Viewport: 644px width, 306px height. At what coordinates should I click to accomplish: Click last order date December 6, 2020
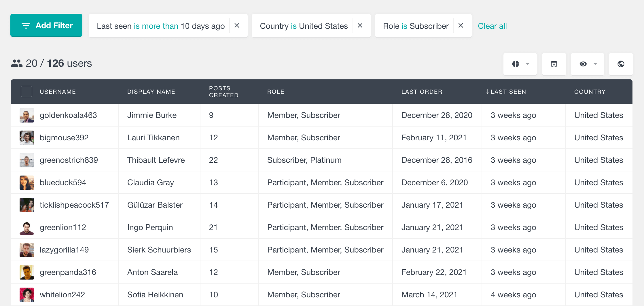[435, 183]
